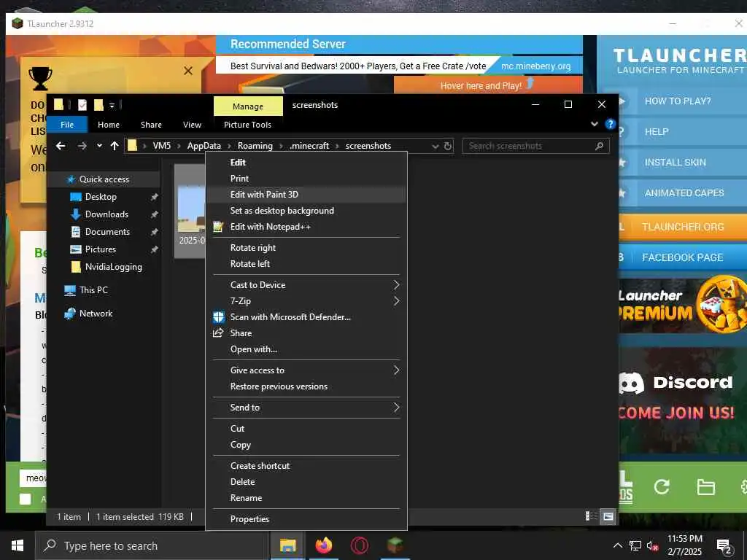Choose Open with... option
This screenshot has height=560, width=747.
click(306, 349)
